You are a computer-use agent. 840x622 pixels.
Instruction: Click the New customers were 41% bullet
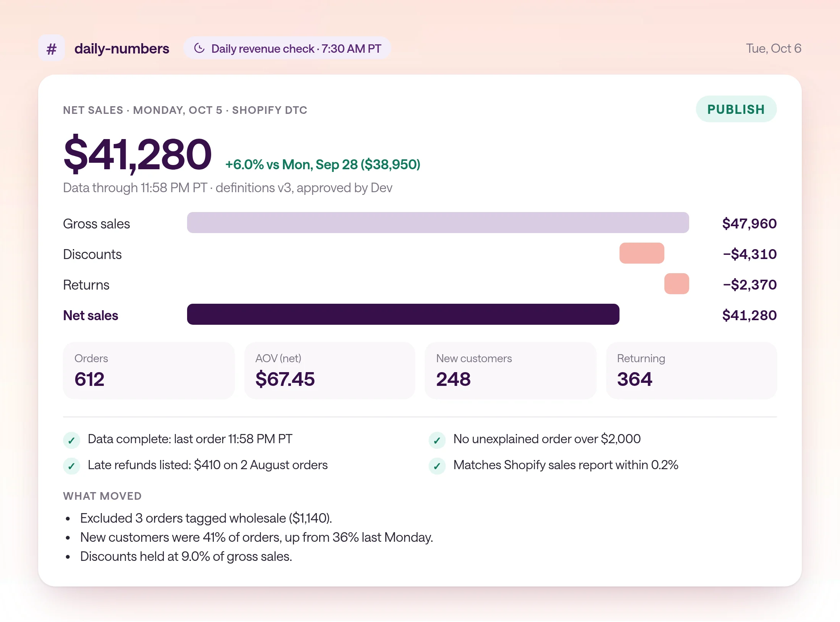(x=257, y=538)
